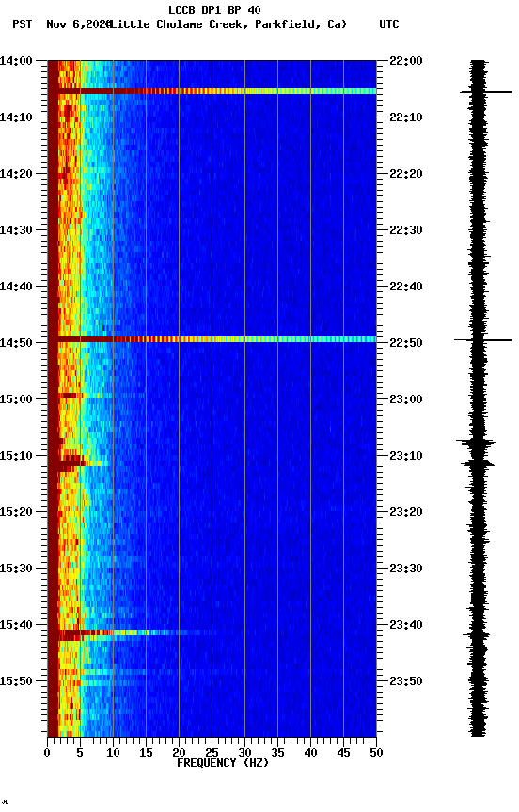Click the '23:00' UTC time label
Viewport: 519px width, 812px height.
pos(406,399)
